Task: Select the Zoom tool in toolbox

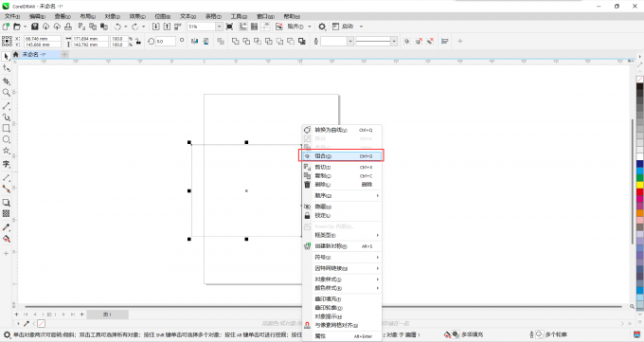Action: pyautogui.click(x=7, y=93)
